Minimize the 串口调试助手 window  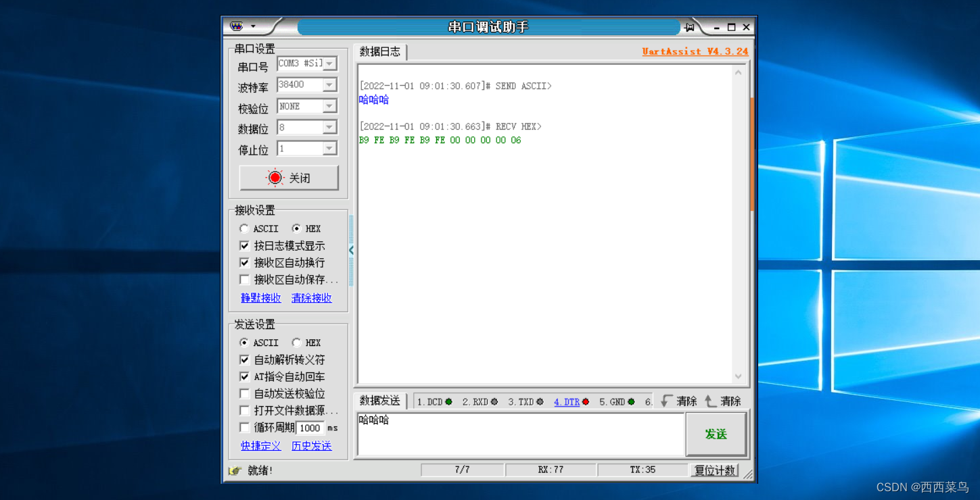coord(717,28)
